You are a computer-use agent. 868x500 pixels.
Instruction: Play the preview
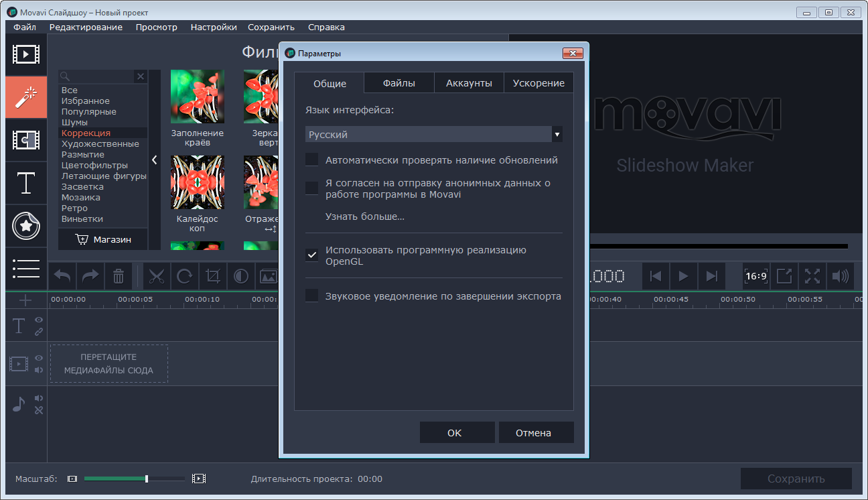[684, 276]
